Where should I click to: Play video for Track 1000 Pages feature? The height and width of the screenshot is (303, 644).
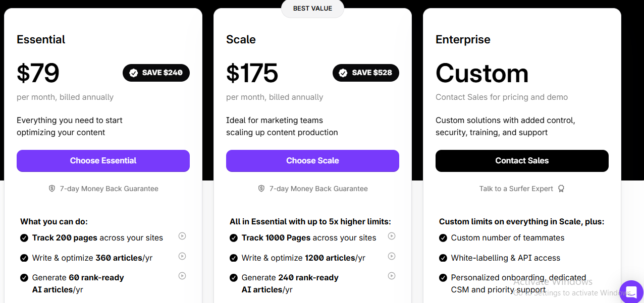(392, 236)
